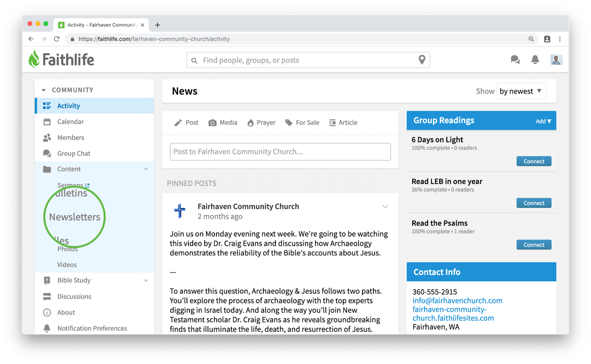Click the browser address bar URL
This screenshot has height=364, width=591.
tap(154, 39)
